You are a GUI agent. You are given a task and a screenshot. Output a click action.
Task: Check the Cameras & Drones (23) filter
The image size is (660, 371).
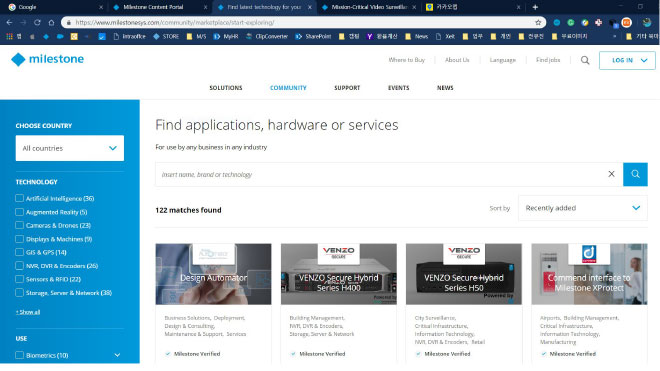click(x=19, y=225)
